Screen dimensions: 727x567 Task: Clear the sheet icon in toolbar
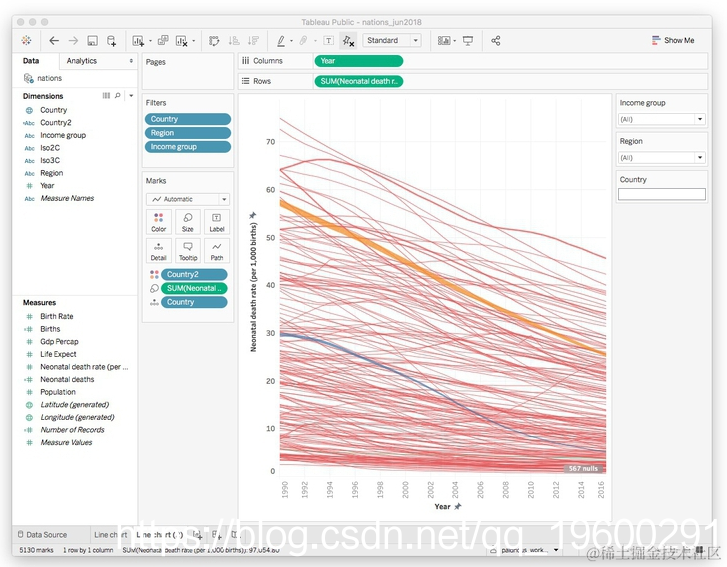point(181,41)
